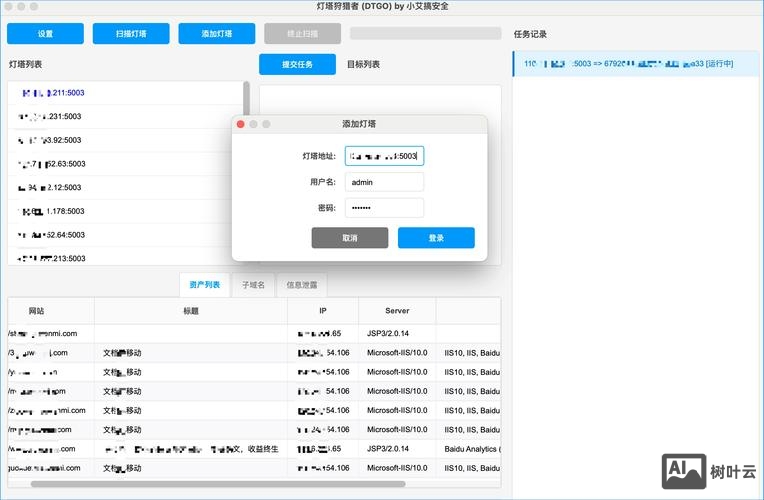Select the lighthouse entry ending in .211:5003

(x=125, y=93)
